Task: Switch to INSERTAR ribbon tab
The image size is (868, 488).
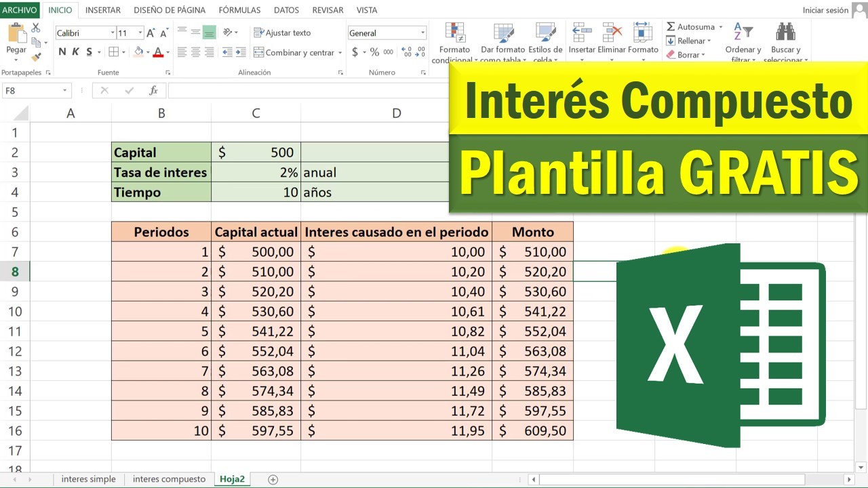Action: tap(103, 10)
